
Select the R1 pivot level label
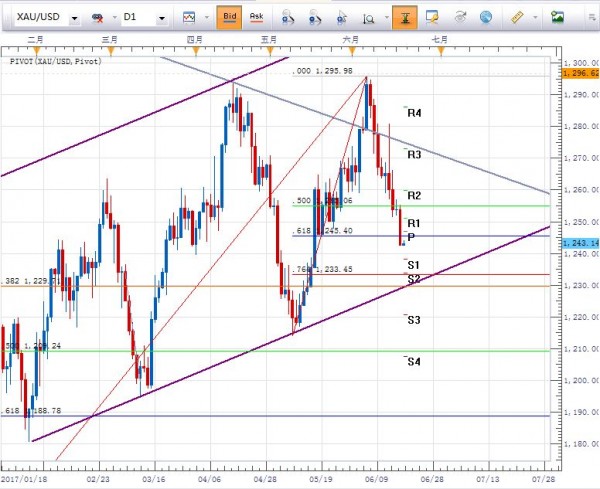pos(414,223)
